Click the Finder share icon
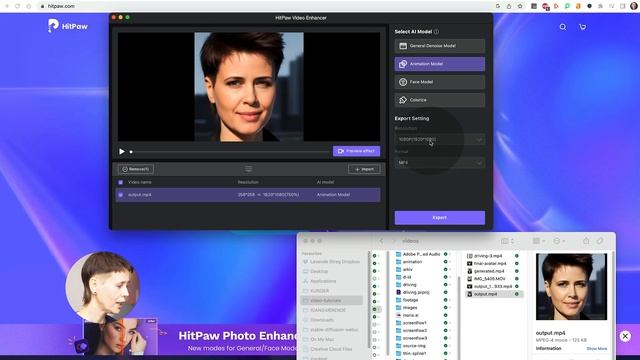Image resolution: width=640 pixels, height=360 pixels. click(586, 241)
